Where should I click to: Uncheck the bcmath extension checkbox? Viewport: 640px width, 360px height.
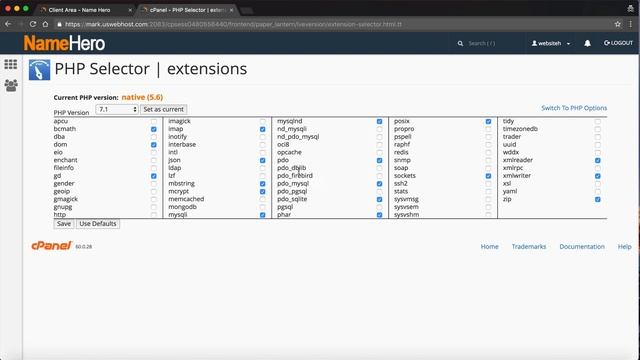click(153, 129)
